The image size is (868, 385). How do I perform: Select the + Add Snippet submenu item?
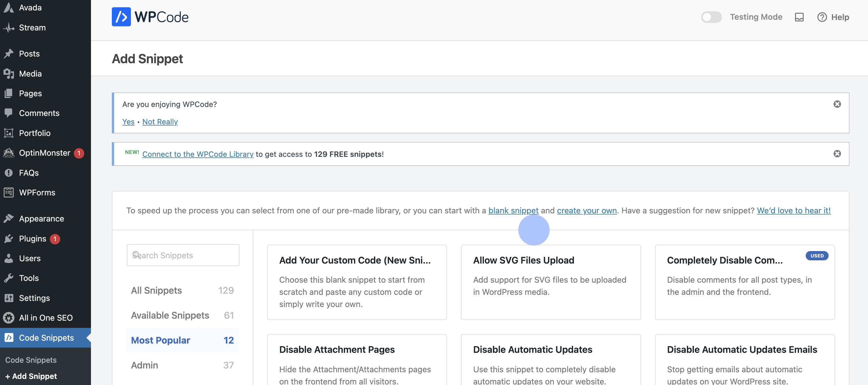31,376
